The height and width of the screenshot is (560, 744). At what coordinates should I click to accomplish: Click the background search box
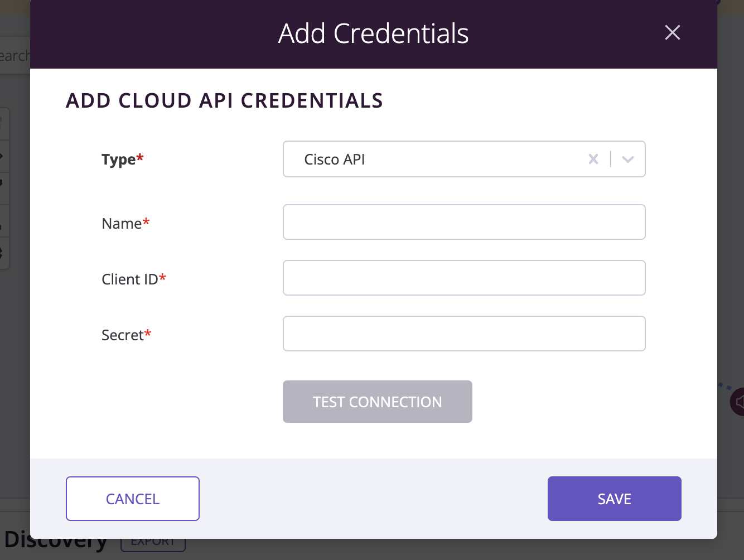coord(15,55)
